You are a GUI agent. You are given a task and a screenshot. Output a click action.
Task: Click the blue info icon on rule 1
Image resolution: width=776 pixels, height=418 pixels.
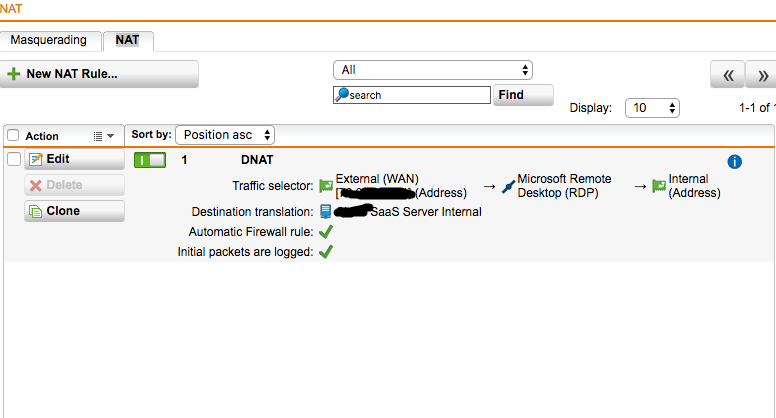735,161
